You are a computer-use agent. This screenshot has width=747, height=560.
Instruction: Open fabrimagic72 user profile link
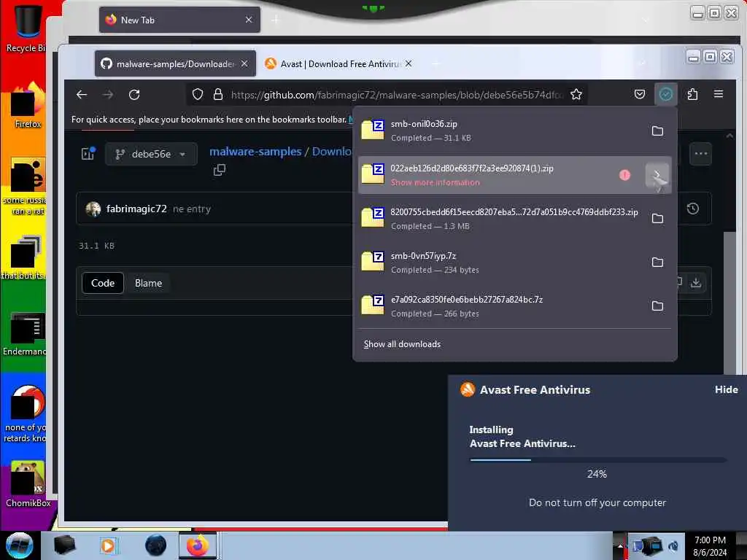click(136, 209)
